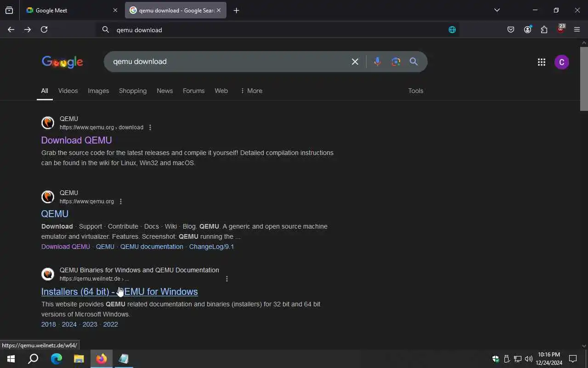Click the extension icon with badge 23
The image size is (588, 368).
pyautogui.click(x=561, y=29)
